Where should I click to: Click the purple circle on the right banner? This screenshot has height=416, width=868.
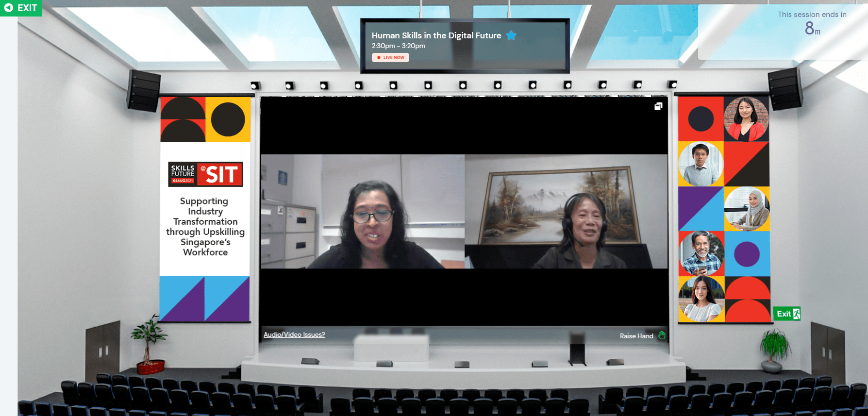pyautogui.click(x=747, y=254)
